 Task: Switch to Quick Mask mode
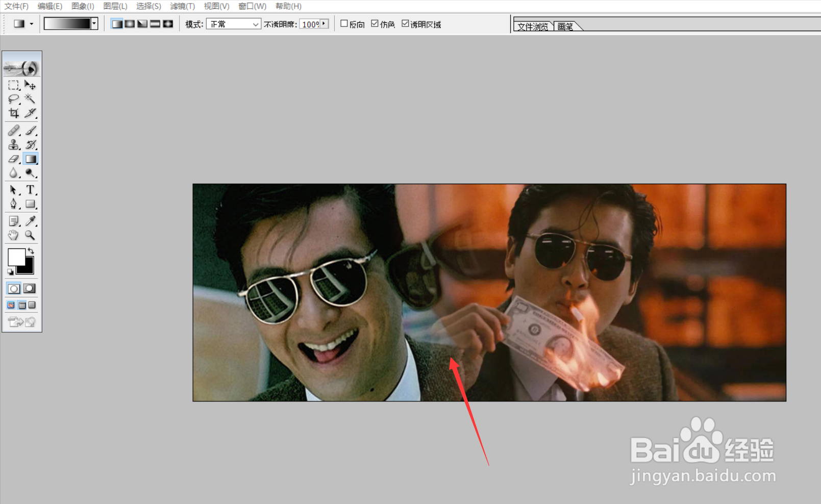pos(30,289)
